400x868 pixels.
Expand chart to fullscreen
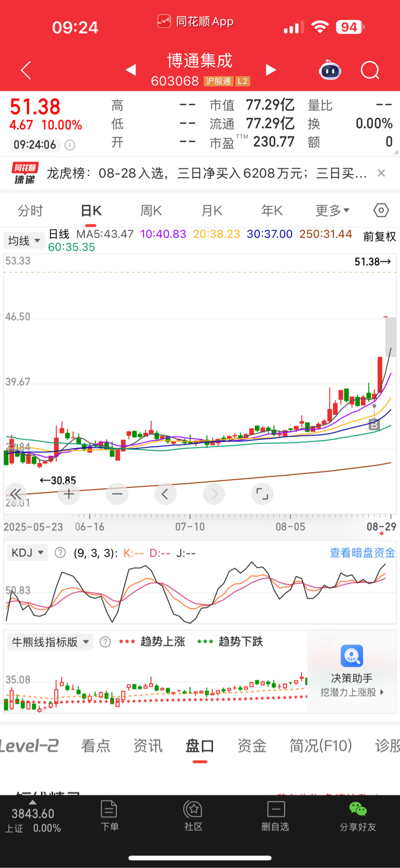click(262, 494)
